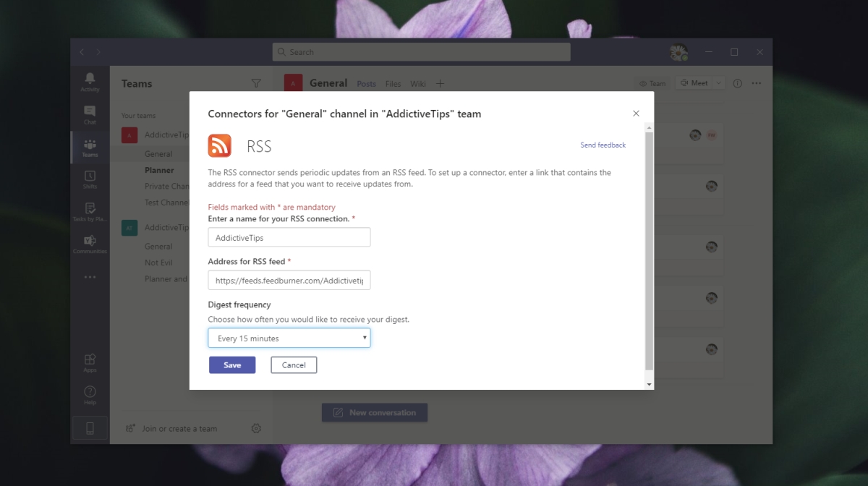Viewport: 868px width, 486px height.
Task: Switch to the Wiki tab
Action: pos(418,84)
